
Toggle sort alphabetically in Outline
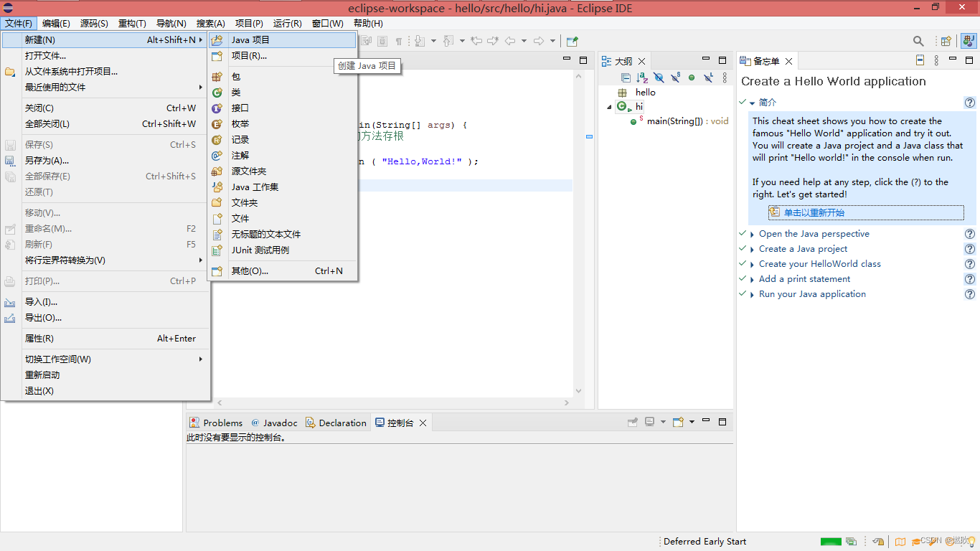tap(642, 77)
